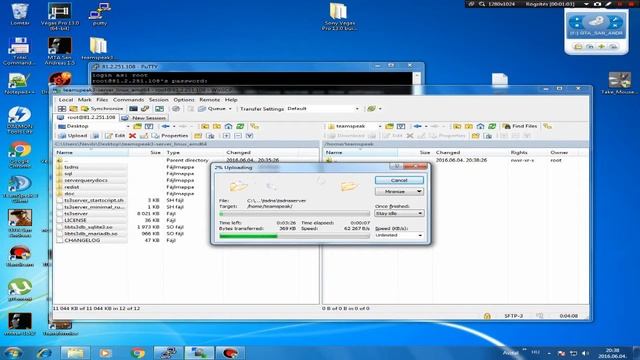Click the open terminal console icon in toolbar
The image size is (640, 360).
click(x=133, y=109)
